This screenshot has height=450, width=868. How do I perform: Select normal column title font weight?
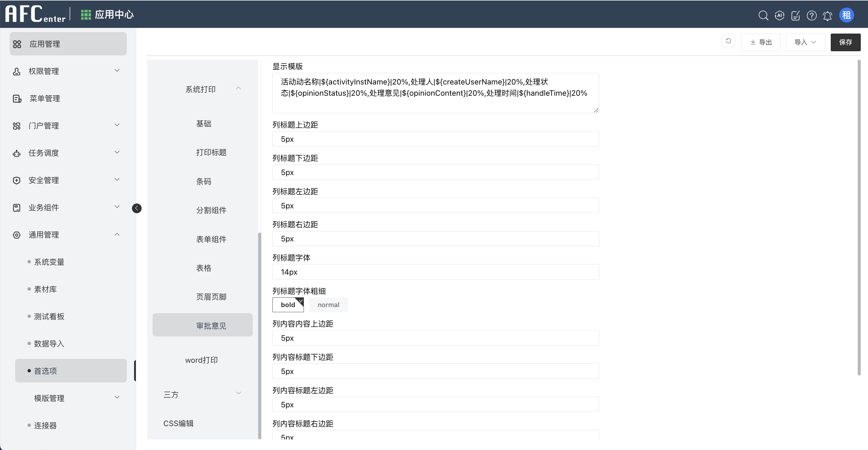pyautogui.click(x=328, y=304)
